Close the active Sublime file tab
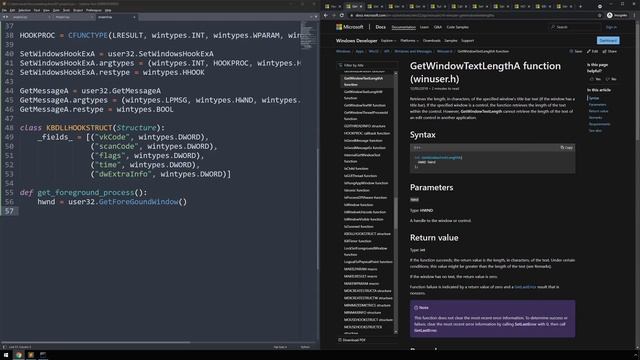 click(x=134, y=17)
